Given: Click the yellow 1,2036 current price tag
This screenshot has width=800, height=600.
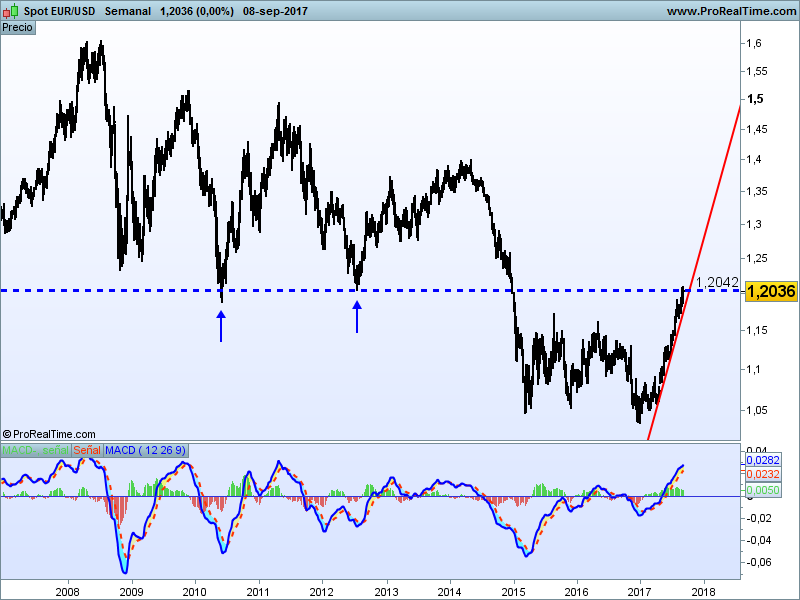Looking at the screenshot, I should coord(770,291).
